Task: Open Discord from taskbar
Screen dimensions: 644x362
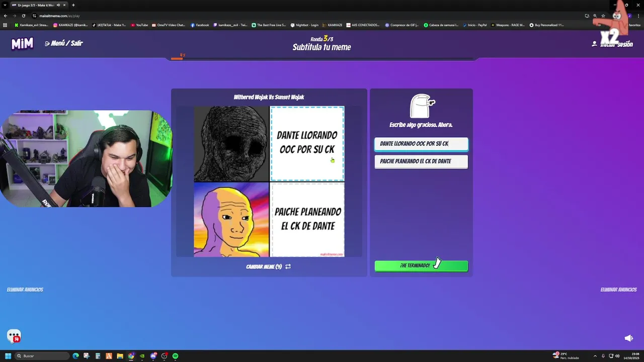Action: point(153,356)
